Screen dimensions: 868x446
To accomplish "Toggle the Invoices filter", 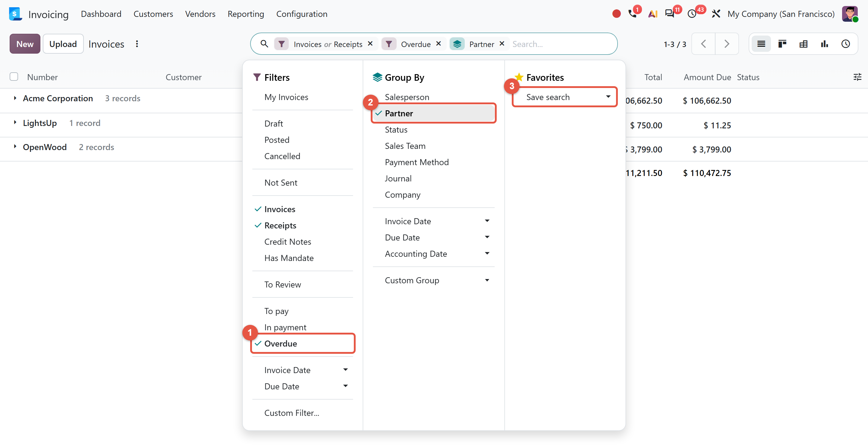I will click(x=303, y=209).
